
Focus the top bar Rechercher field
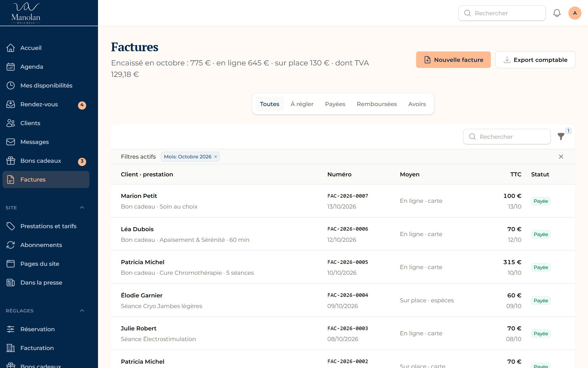502,13
